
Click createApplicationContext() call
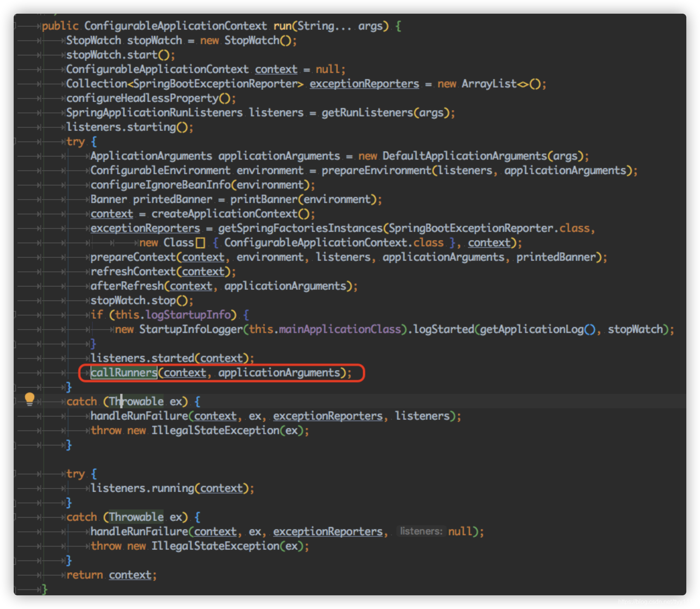click(x=231, y=214)
